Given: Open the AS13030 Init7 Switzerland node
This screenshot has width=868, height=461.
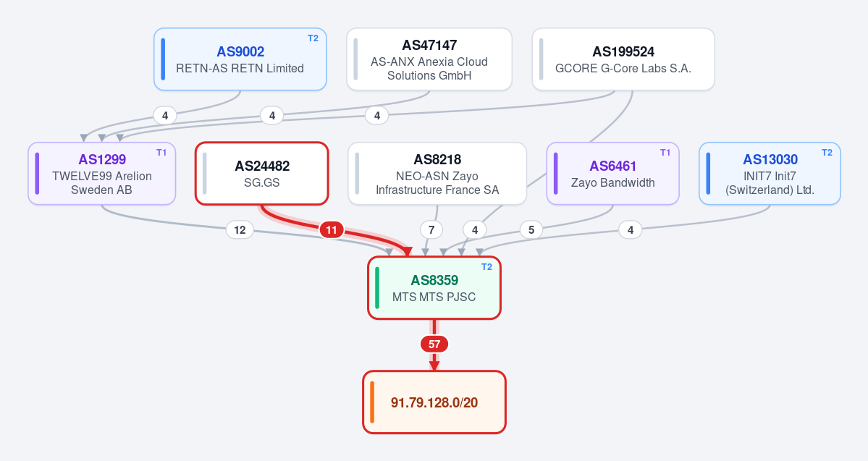Looking at the screenshot, I should tap(770, 174).
